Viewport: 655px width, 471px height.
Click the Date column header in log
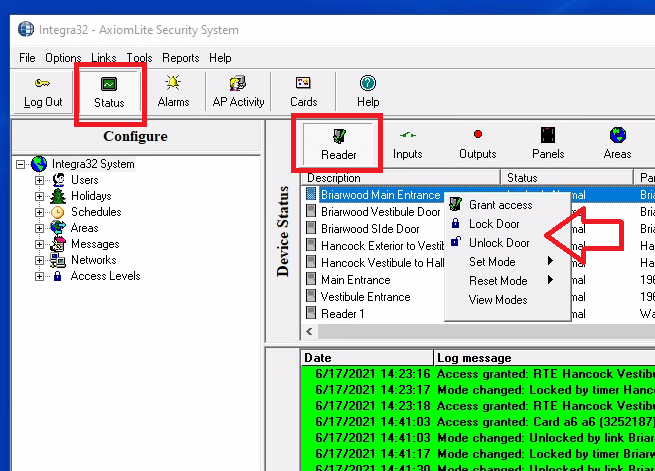pyautogui.click(x=367, y=358)
